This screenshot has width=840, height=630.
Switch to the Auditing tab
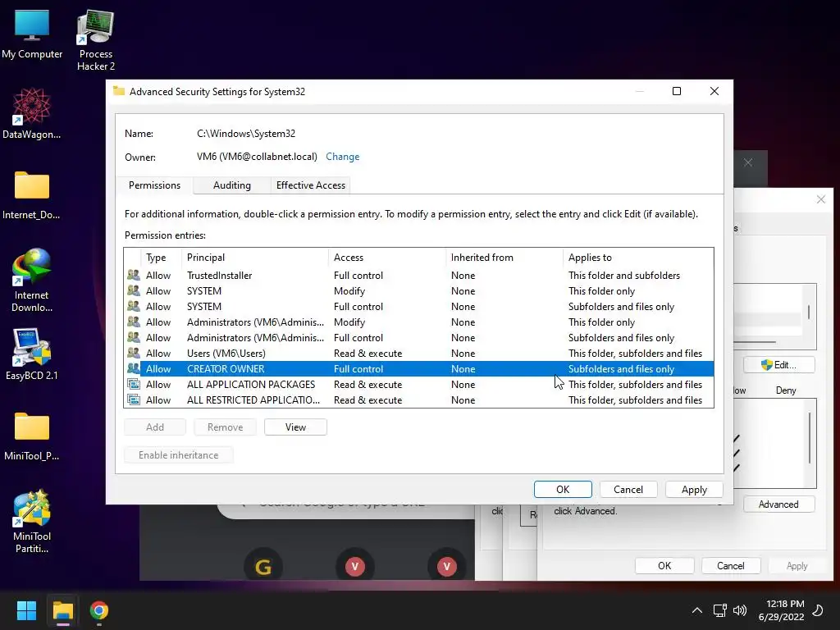pyautogui.click(x=232, y=185)
